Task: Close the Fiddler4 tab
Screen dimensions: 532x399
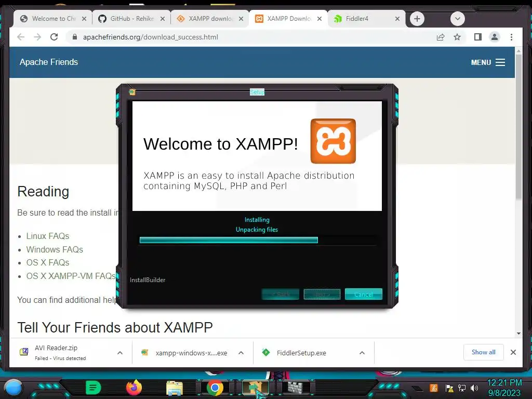Action: pos(397,19)
